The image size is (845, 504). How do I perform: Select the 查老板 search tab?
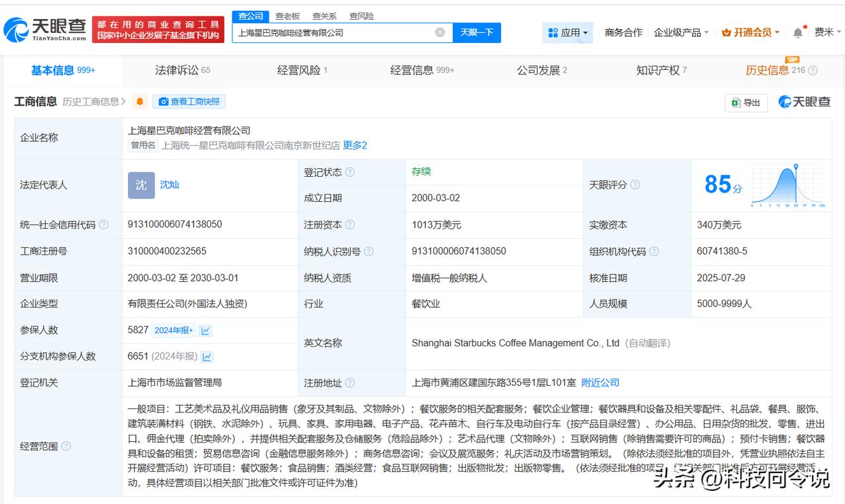point(287,16)
